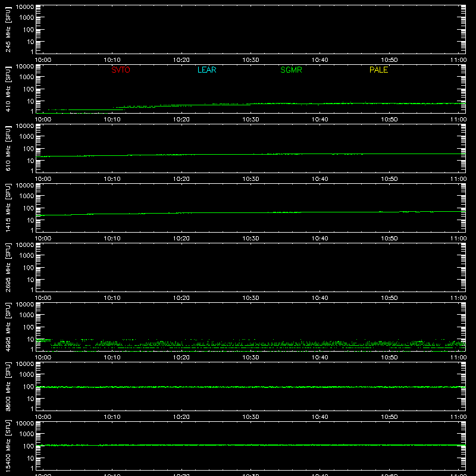Click the 10:30 time label under 245 MHz panel
Screen dimensions: 476x476
(250, 60)
